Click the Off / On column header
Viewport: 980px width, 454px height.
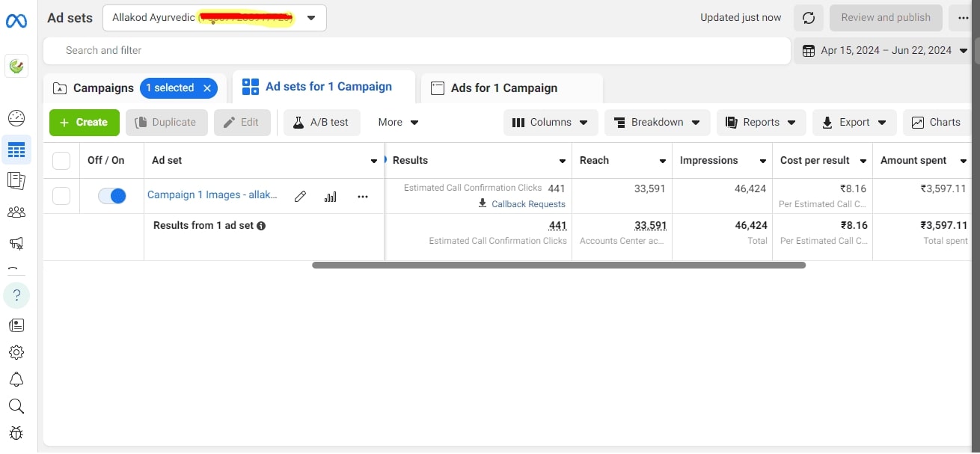(106, 161)
